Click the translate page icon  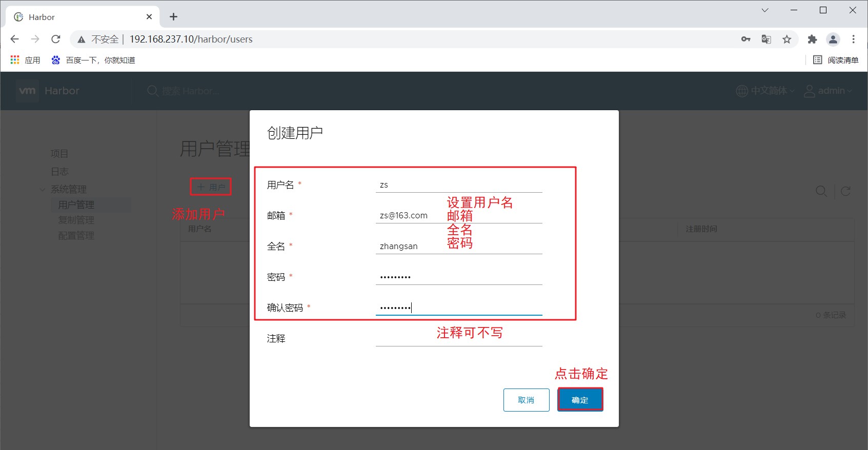[766, 39]
